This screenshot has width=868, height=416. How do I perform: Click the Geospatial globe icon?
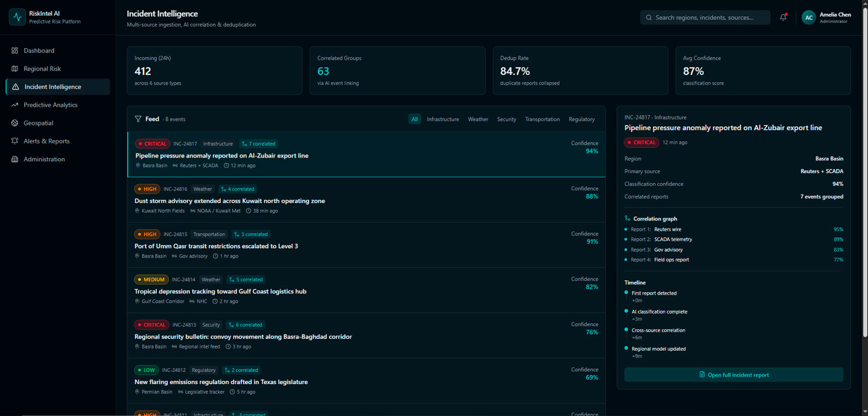15,123
